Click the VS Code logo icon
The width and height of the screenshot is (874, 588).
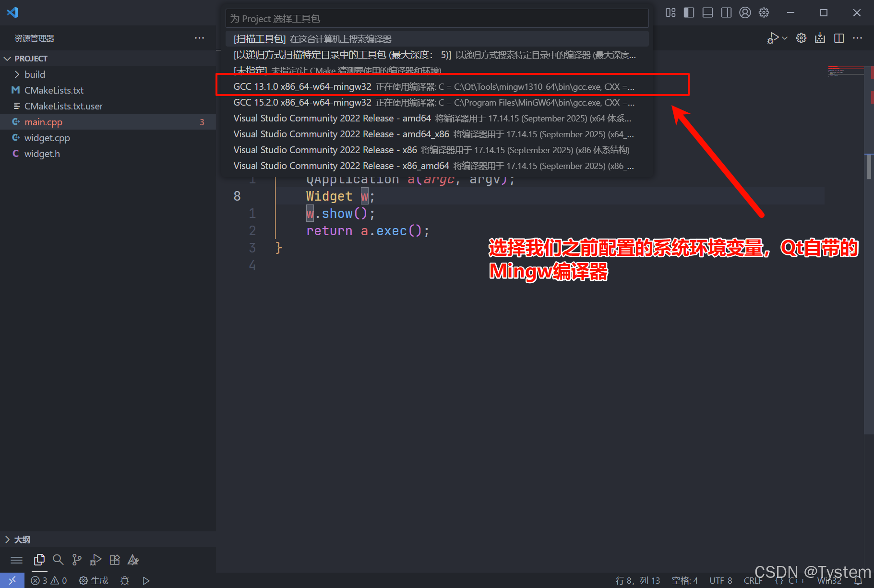click(x=12, y=12)
